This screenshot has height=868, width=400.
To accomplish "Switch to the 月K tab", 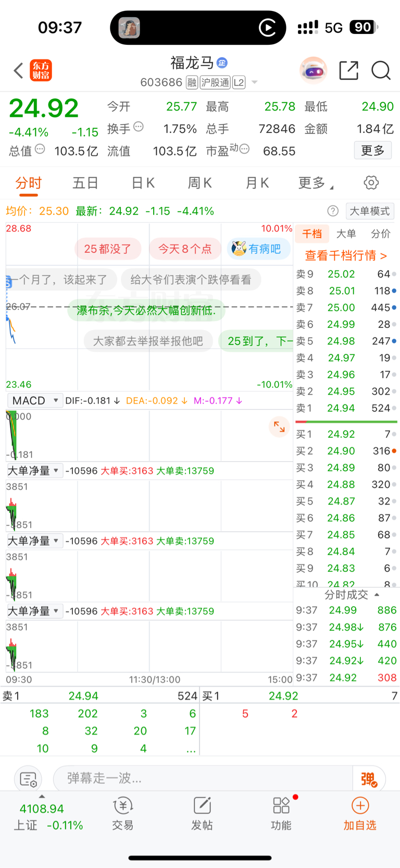I will 257,183.
